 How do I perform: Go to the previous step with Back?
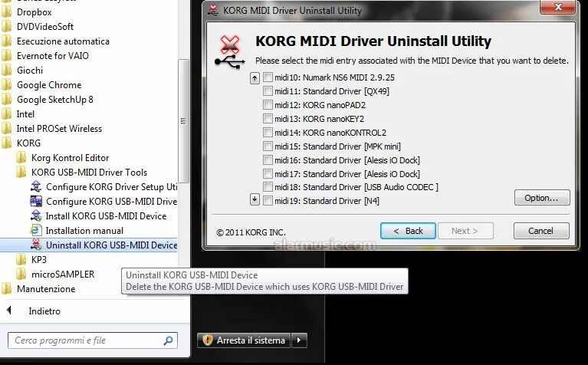(x=408, y=231)
